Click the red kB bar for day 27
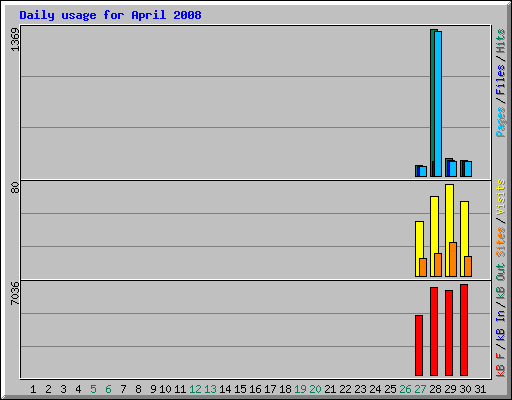 pyautogui.click(x=419, y=346)
